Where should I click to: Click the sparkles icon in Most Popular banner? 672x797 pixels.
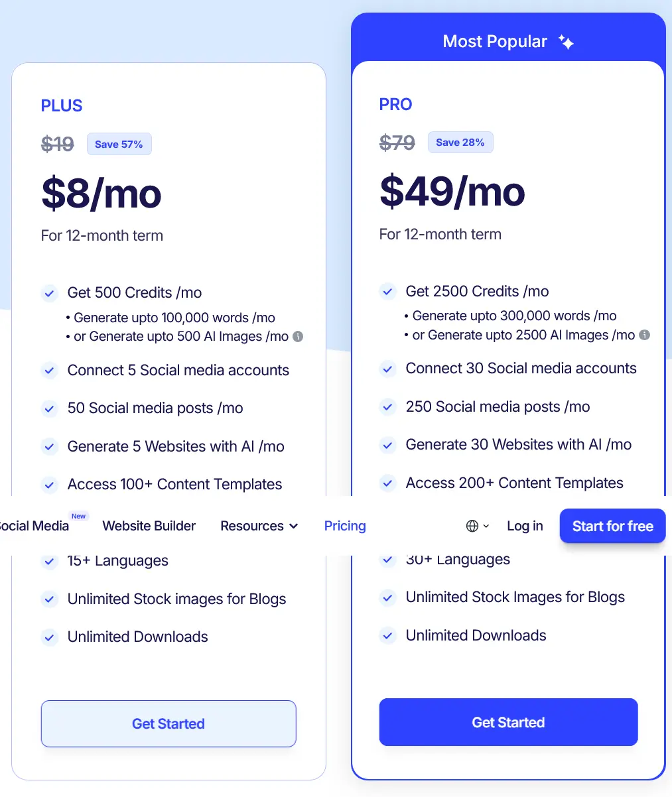(x=567, y=41)
